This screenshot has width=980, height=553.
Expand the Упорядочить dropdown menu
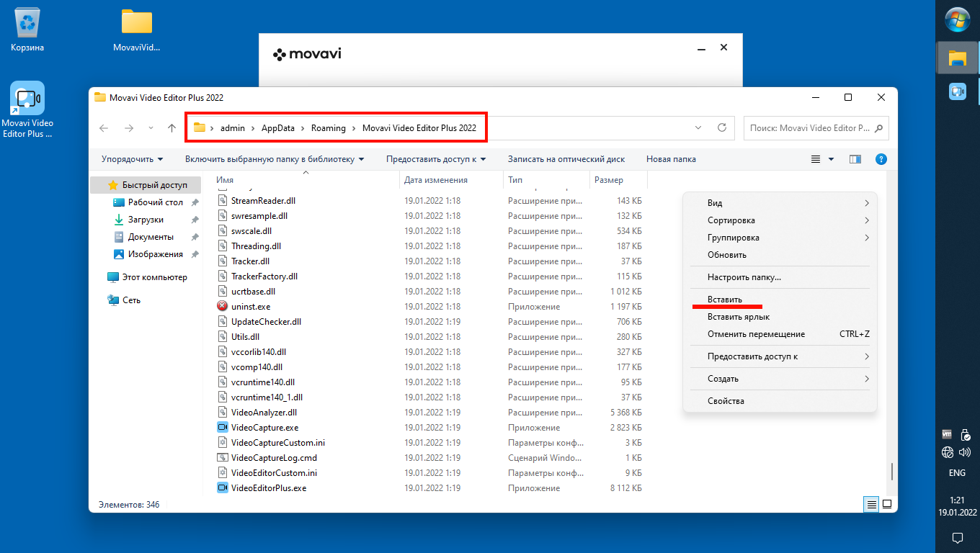(132, 159)
